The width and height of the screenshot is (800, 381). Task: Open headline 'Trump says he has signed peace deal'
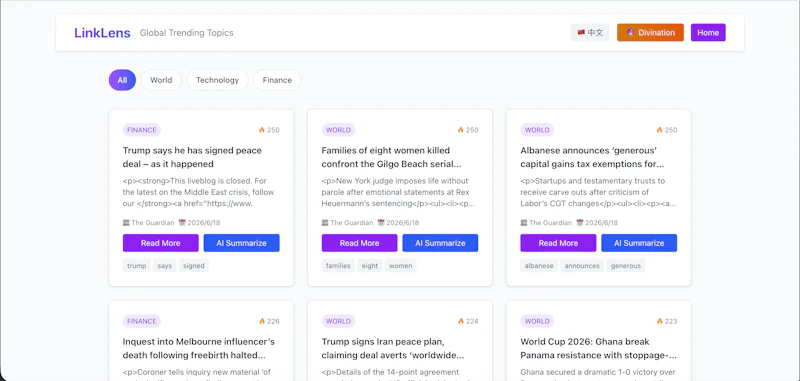pos(192,157)
